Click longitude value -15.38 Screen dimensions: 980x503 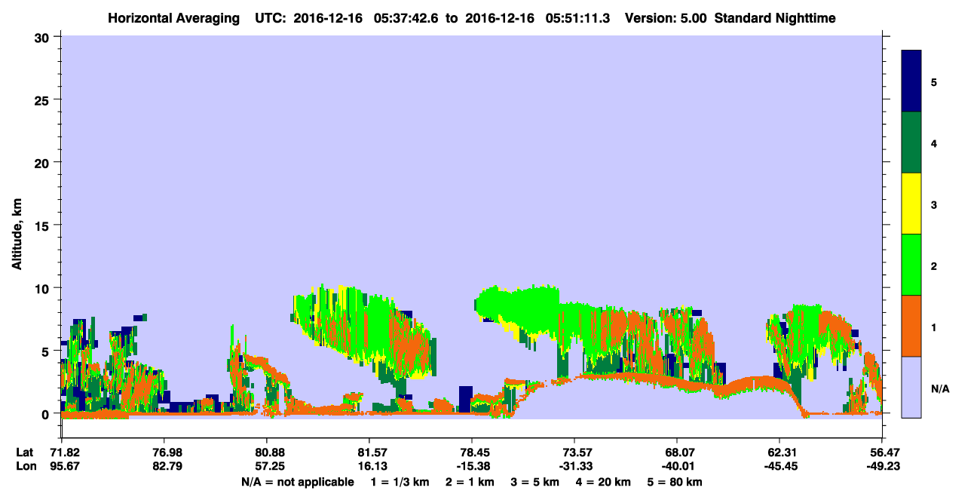[x=472, y=466]
